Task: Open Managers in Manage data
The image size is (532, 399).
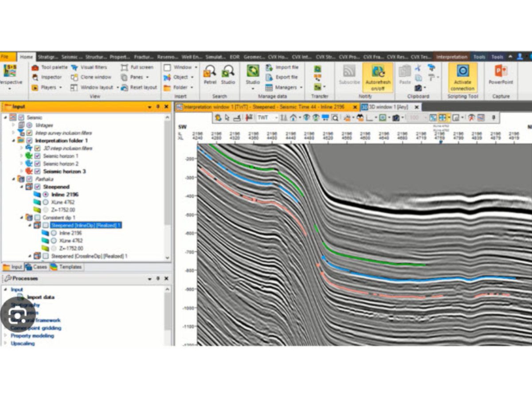Action: click(284, 87)
